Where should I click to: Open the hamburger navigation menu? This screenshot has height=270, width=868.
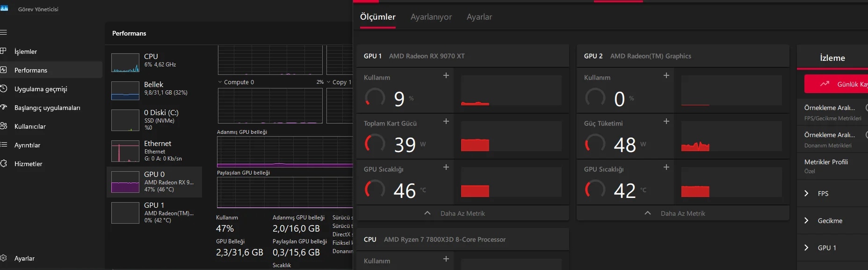[x=3, y=32]
